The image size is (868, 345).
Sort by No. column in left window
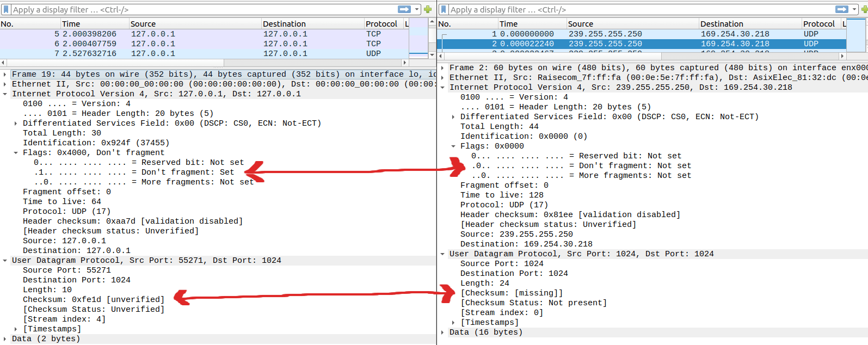click(x=30, y=23)
